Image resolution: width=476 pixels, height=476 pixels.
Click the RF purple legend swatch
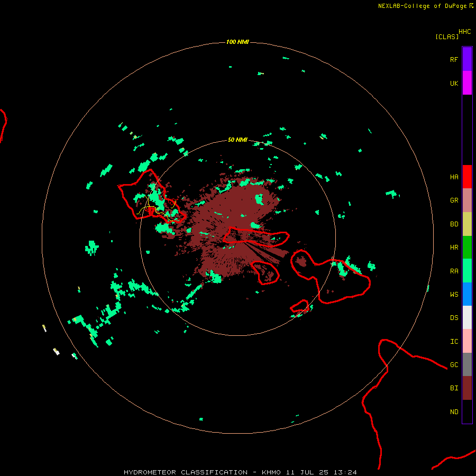click(x=467, y=59)
